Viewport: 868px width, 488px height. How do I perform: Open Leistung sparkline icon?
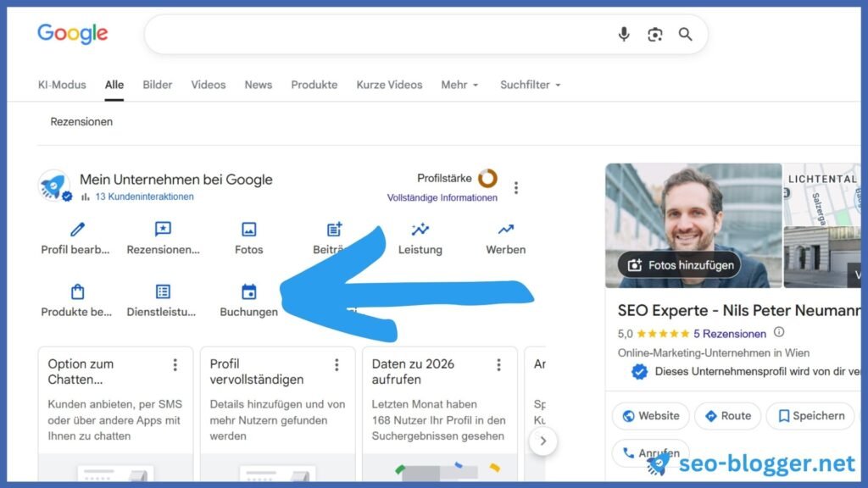click(x=420, y=229)
